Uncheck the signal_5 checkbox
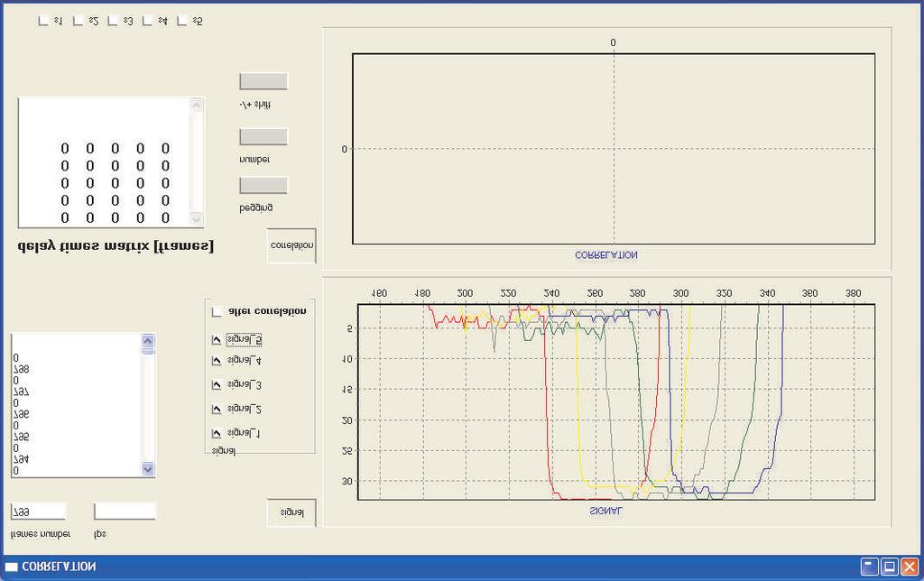The height and width of the screenshot is (581, 924). click(217, 340)
